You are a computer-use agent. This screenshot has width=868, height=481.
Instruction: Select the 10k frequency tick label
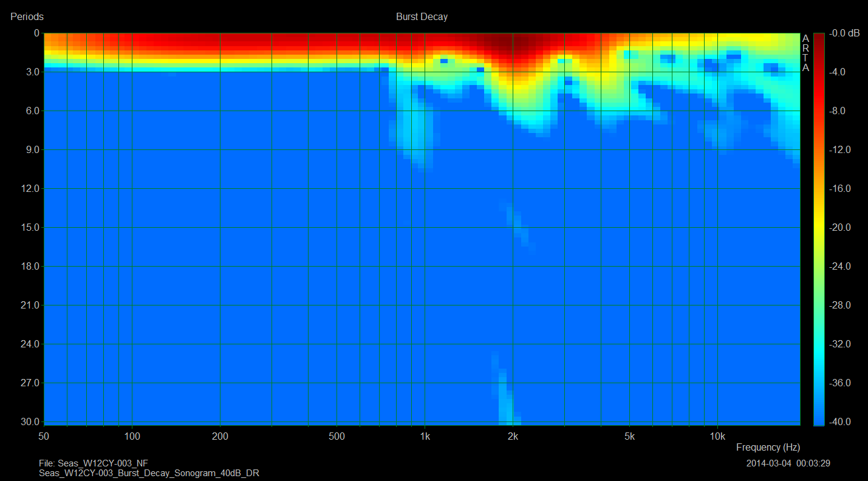point(717,436)
